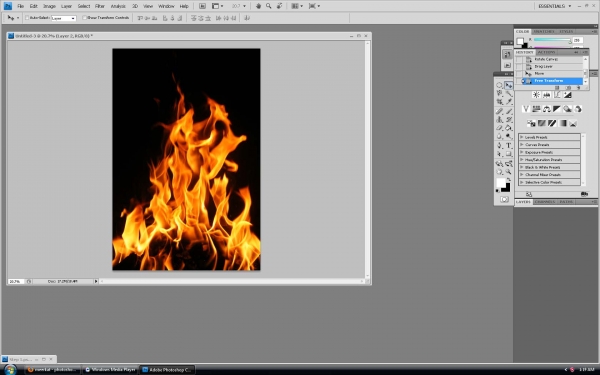
Task: Select the Dodge tool
Action: (509, 136)
